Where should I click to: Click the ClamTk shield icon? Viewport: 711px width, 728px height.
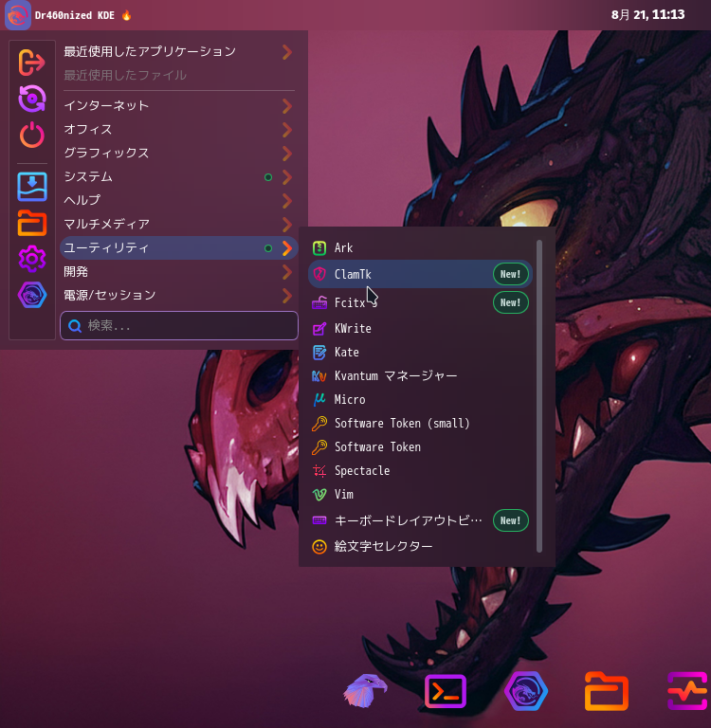pyautogui.click(x=319, y=274)
